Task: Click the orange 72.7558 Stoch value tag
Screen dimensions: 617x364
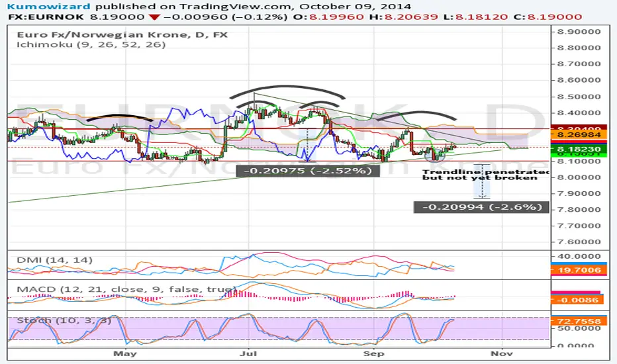Action: [579, 321]
